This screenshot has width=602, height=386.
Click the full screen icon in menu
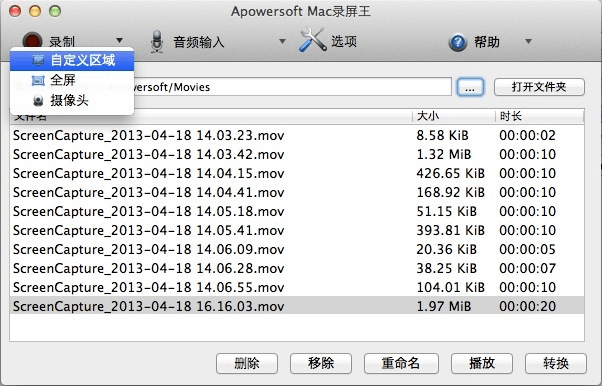[x=38, y=80]
